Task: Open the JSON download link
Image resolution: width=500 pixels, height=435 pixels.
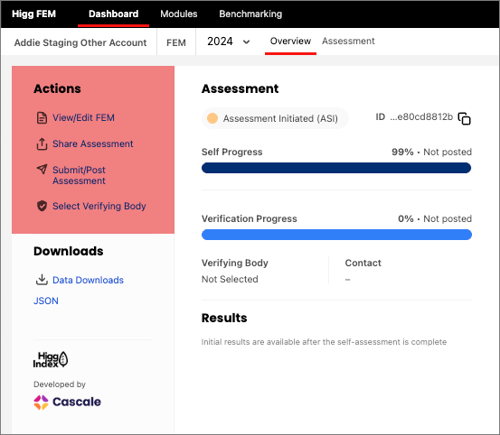Action: coord(46,301)
